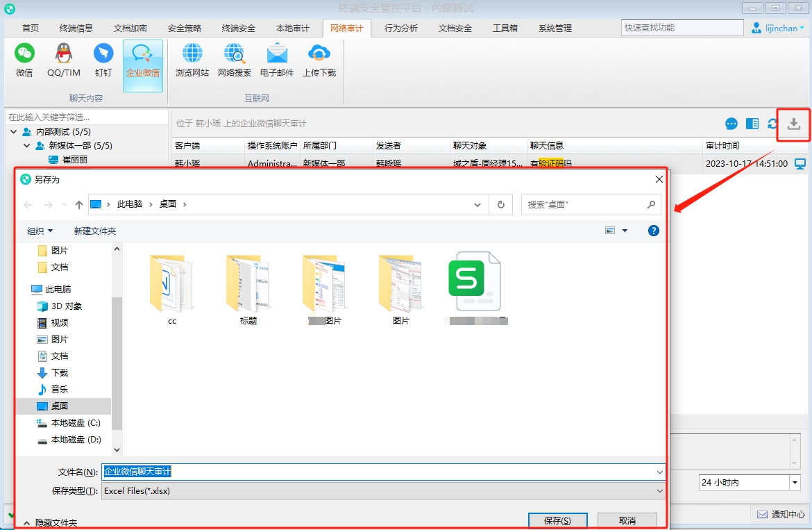The image size is (812, 530).
Task: Click the 新建文件夹 button
Action: click(x=95, y=231)
